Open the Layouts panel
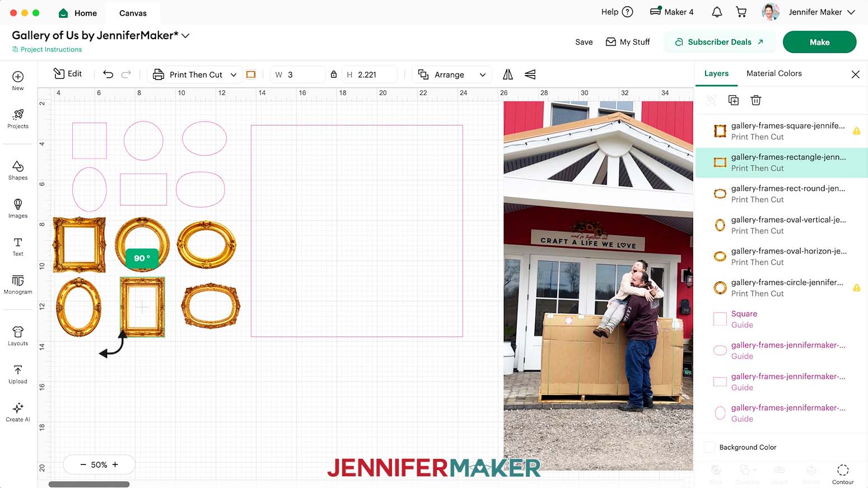The height and width of the screenshot is (488, 868). (18, 336)
